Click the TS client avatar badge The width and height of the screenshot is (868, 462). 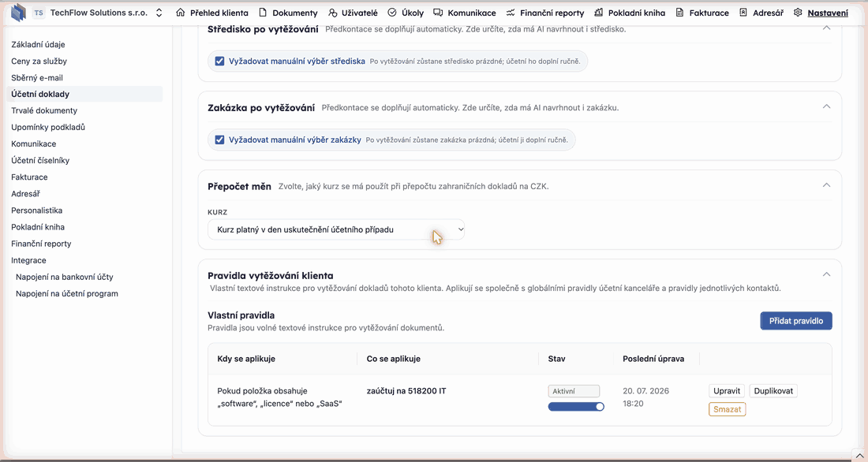click(x=38, y=13)
